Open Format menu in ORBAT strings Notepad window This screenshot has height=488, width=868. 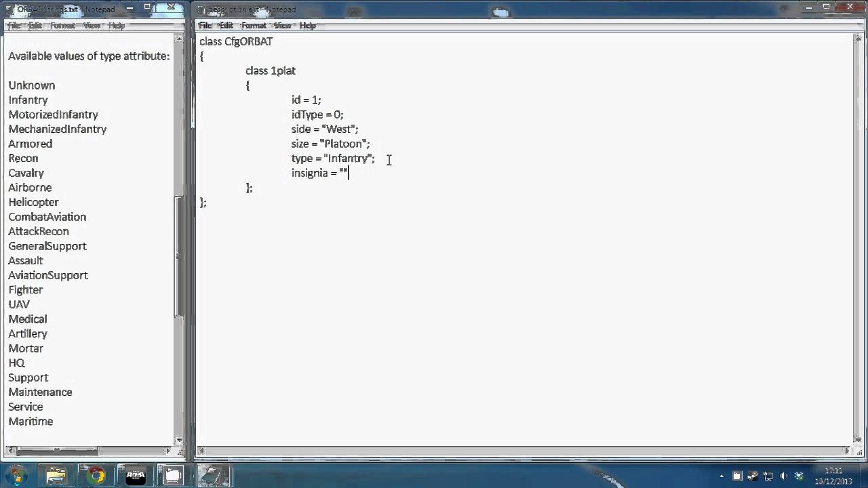click(62, 26)
